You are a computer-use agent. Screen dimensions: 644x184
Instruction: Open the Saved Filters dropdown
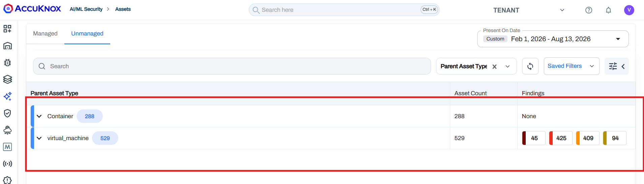(572, 66)
